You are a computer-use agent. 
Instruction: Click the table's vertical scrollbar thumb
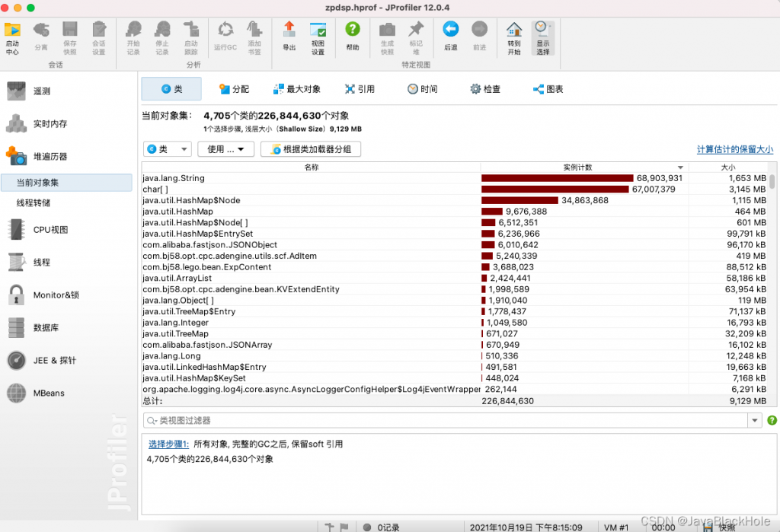point(772,181)
